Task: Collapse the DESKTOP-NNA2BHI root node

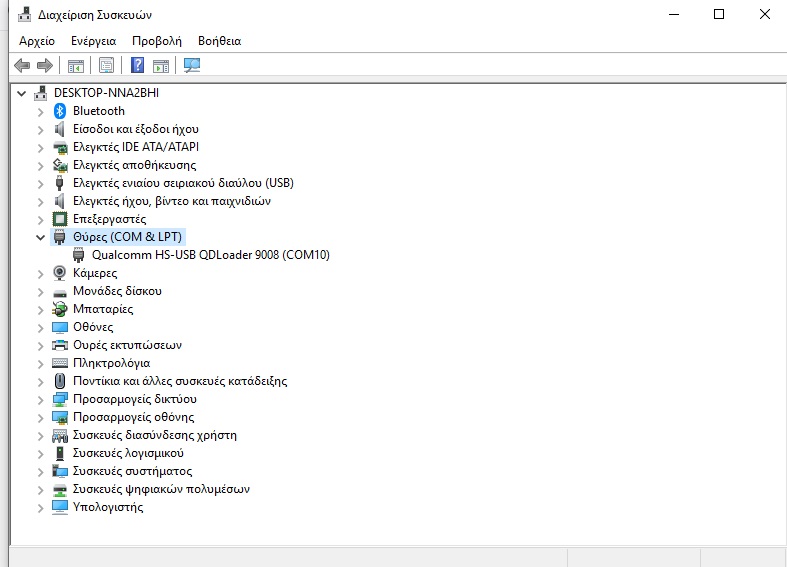Action: 23,93
